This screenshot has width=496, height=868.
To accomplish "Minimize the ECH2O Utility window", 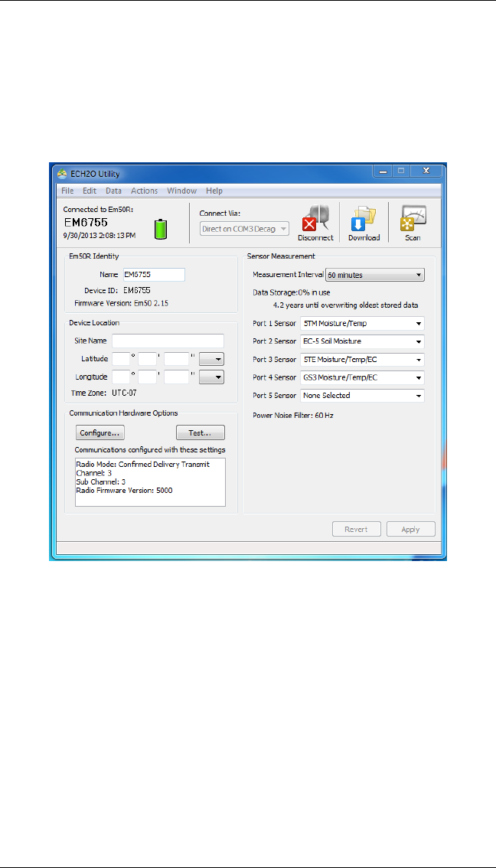I will coord(383,172).
